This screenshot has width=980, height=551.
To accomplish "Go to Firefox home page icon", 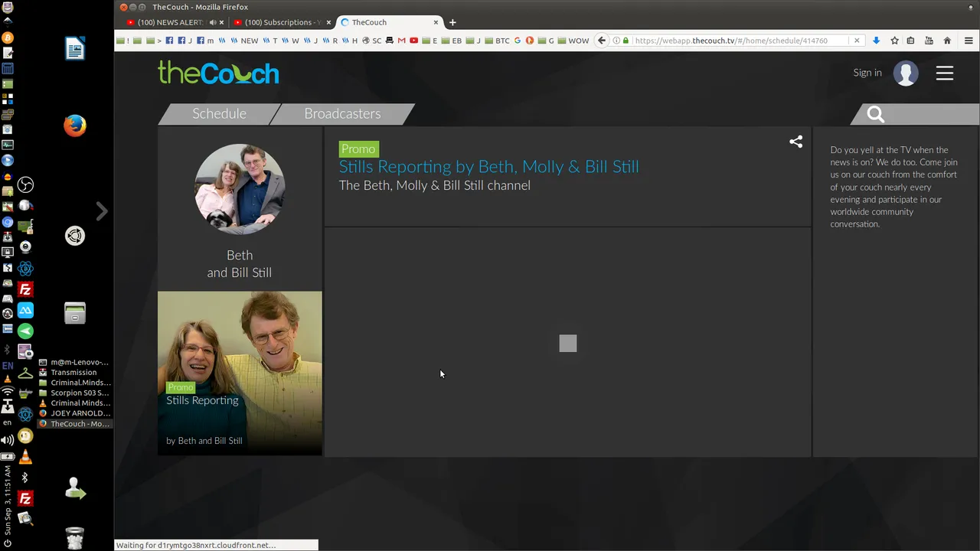I will point(947,41).
